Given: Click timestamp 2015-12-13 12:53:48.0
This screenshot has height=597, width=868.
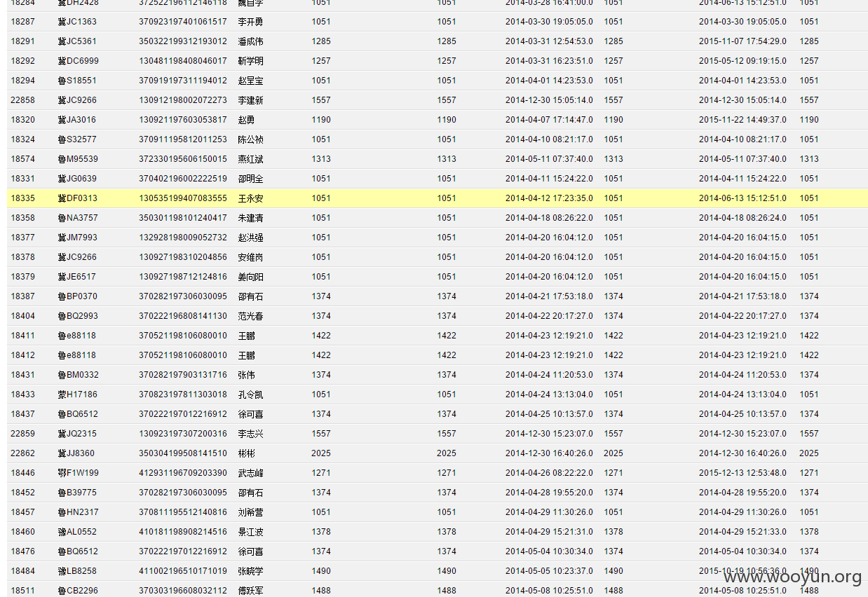Looking at the screenshot, I should (x=742, y=473).
